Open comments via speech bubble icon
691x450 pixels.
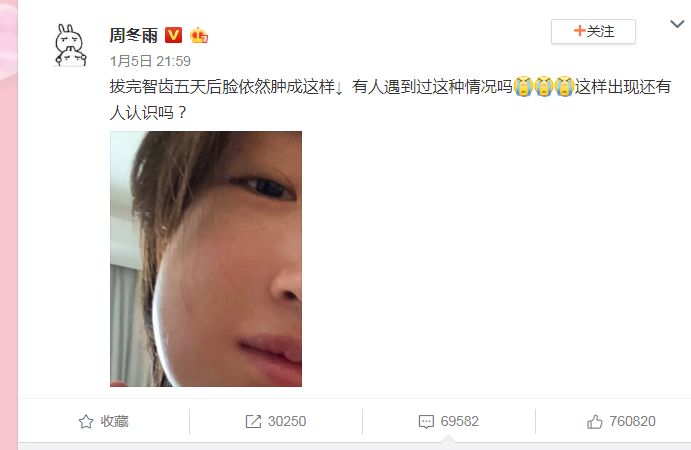(426, 422)
